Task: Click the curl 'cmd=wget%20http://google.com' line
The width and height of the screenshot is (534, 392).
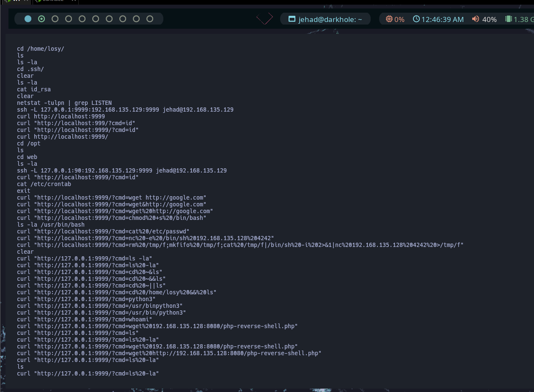Action: (115, 211)
